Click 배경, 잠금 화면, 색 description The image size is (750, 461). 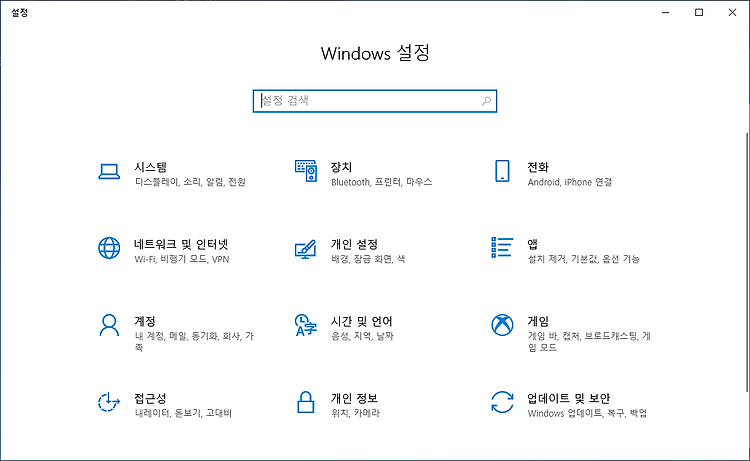pyautogui.click(x=368, y=259)
